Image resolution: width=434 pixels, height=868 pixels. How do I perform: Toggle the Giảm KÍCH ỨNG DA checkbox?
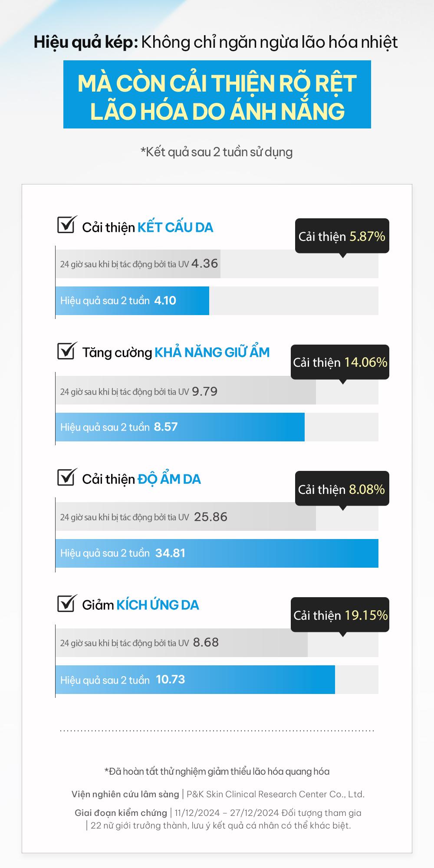pos(66,604)
